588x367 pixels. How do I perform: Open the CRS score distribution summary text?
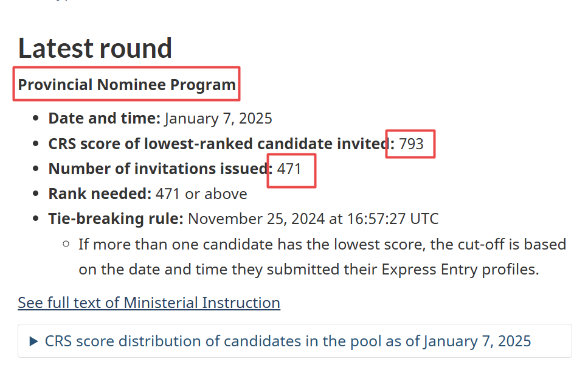click(288, 341)
